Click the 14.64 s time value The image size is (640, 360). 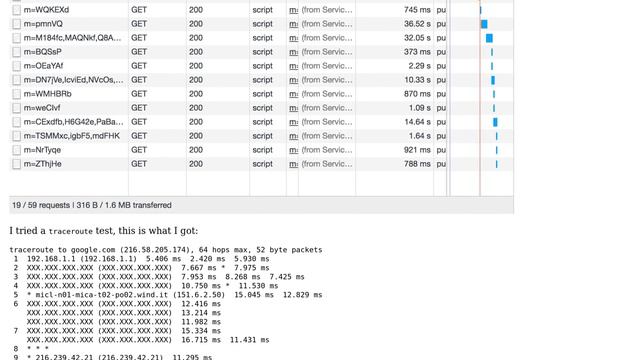click(417, 122)
